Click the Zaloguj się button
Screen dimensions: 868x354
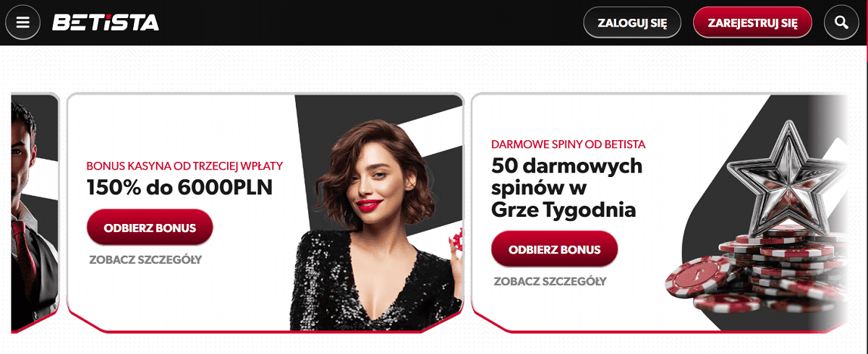632,22
